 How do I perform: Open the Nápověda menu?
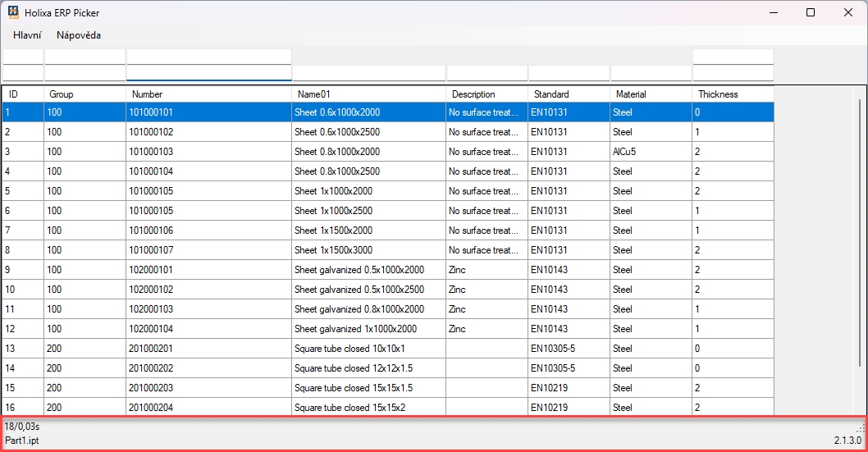(x=79, y=35)
